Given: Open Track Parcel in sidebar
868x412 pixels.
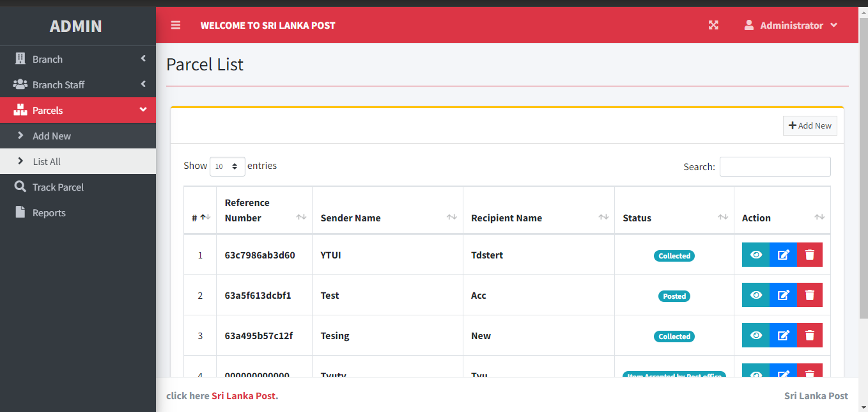Looking at the screenshot, I should point(58,187).
